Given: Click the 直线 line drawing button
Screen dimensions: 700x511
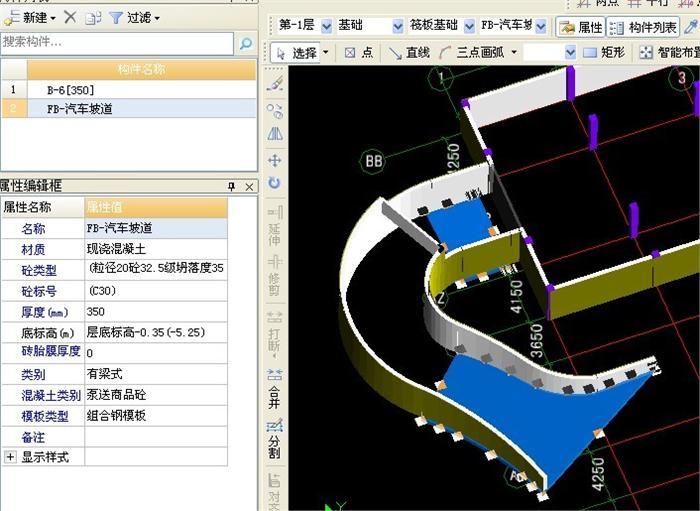Looking at the screenshot, I should (x=409, y=52).
